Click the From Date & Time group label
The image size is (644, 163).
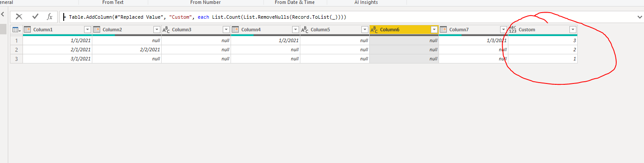tap(295, 2)
